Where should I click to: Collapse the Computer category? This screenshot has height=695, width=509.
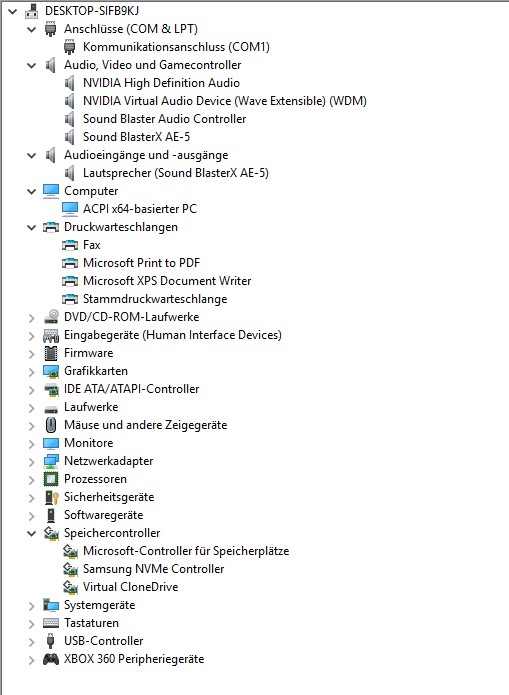coord(31,191)
